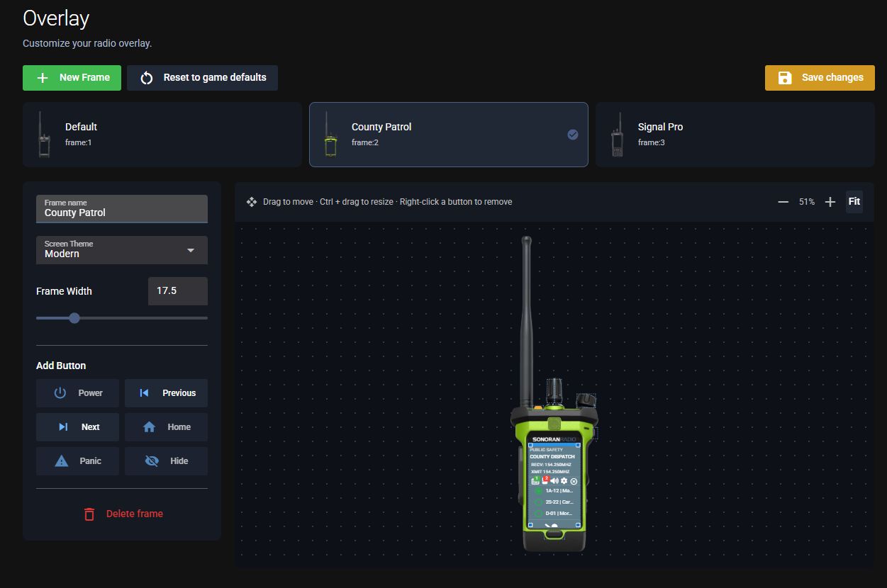The height and width of the screenshot is (588, 887).
Task: Click the County Patrol selected checkmark
Action: click(573, 135)
